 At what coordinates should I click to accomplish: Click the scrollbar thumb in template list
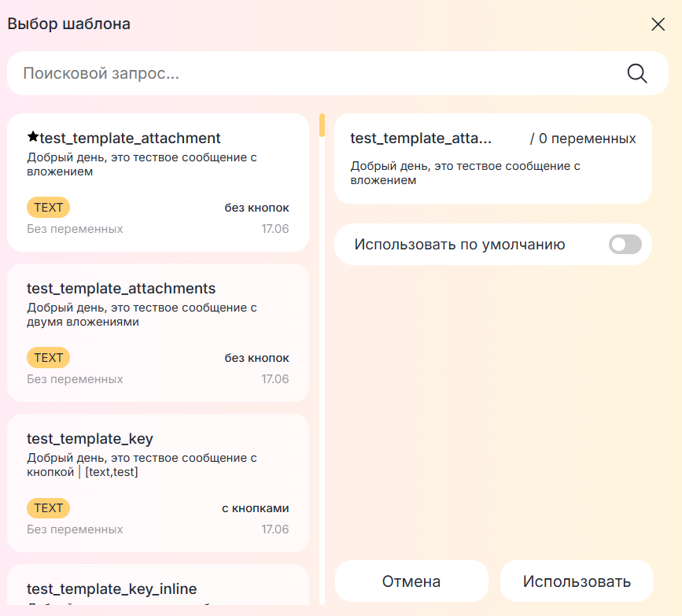tap(322, 126)
